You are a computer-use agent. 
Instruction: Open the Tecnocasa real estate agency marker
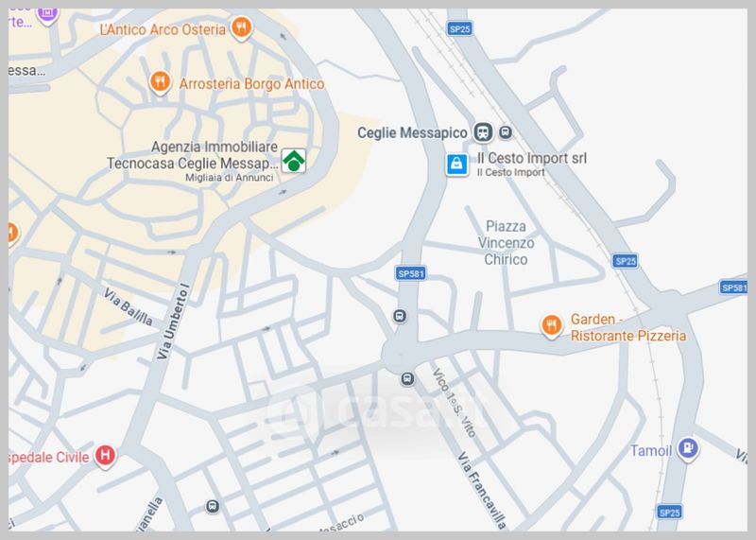294,161
